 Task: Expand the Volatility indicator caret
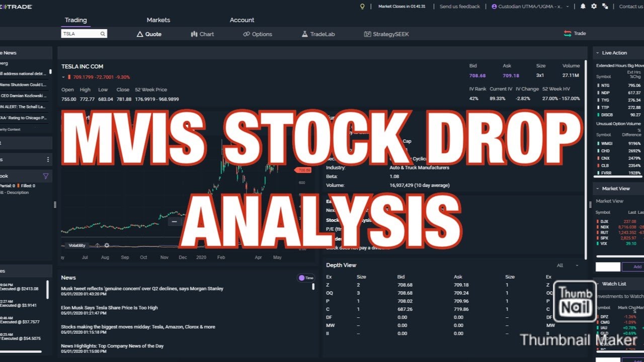(x=97, y=245)
